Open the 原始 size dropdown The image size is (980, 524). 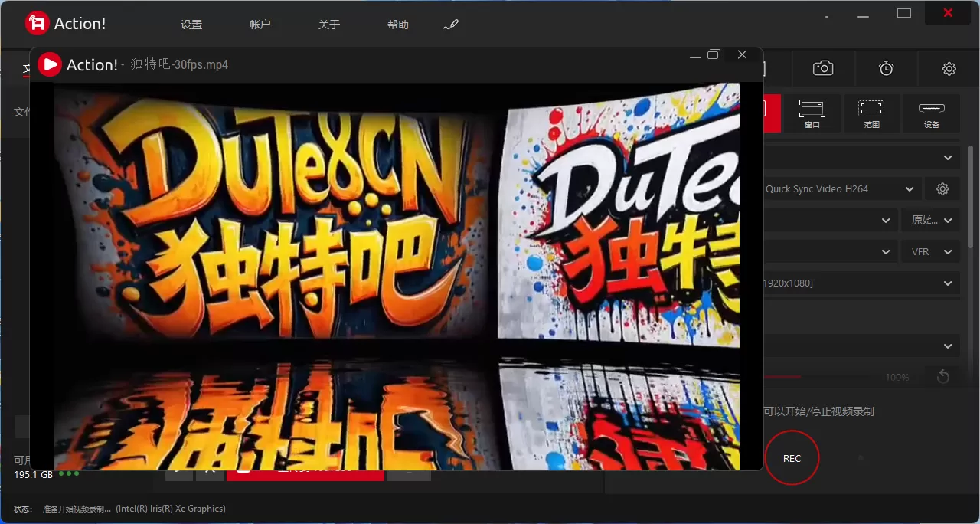pos(930,221)
